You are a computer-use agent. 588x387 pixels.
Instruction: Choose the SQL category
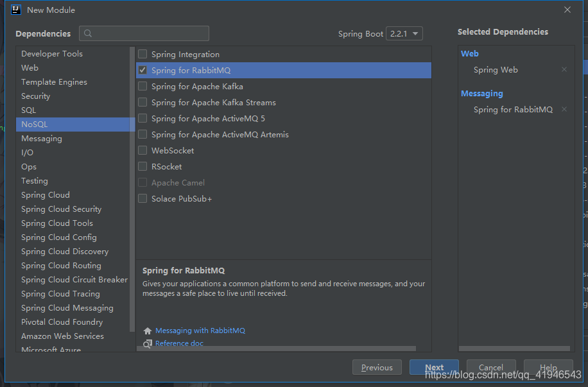(73, 110)
